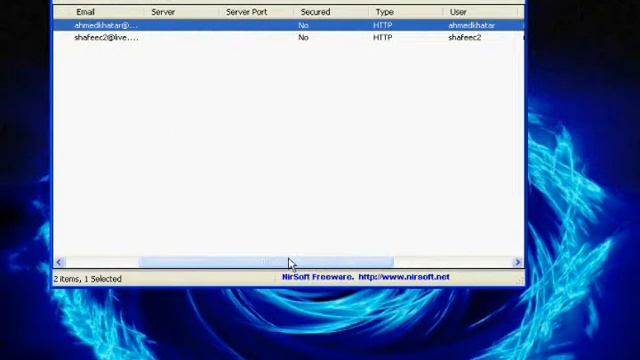Screen dimensions: 640x360
Task: Open the http://www.nirsoft.net link
Action: point(404,277)
